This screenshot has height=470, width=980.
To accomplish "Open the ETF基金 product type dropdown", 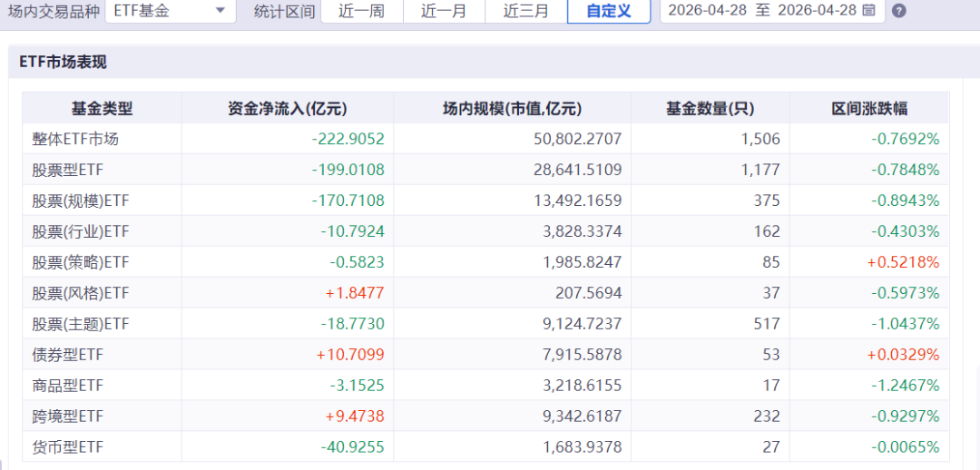I will coord(171,11).
